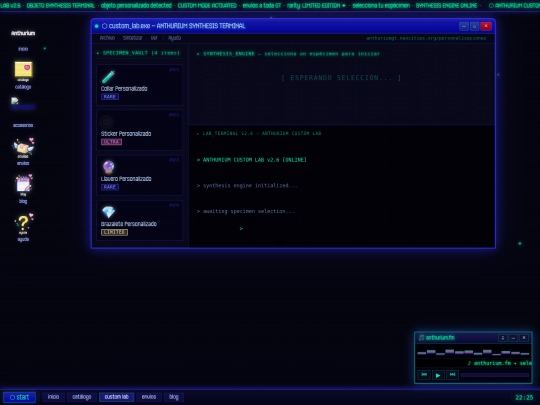Select the Brazalete Personalizado diamond icon
Viewport: 540px width, 405px height.
click(x=108, y=212)
